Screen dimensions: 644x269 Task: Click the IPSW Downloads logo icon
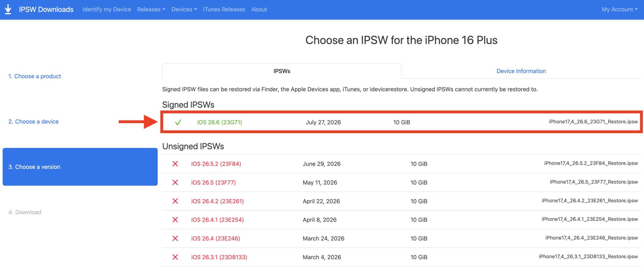point(8,9)
